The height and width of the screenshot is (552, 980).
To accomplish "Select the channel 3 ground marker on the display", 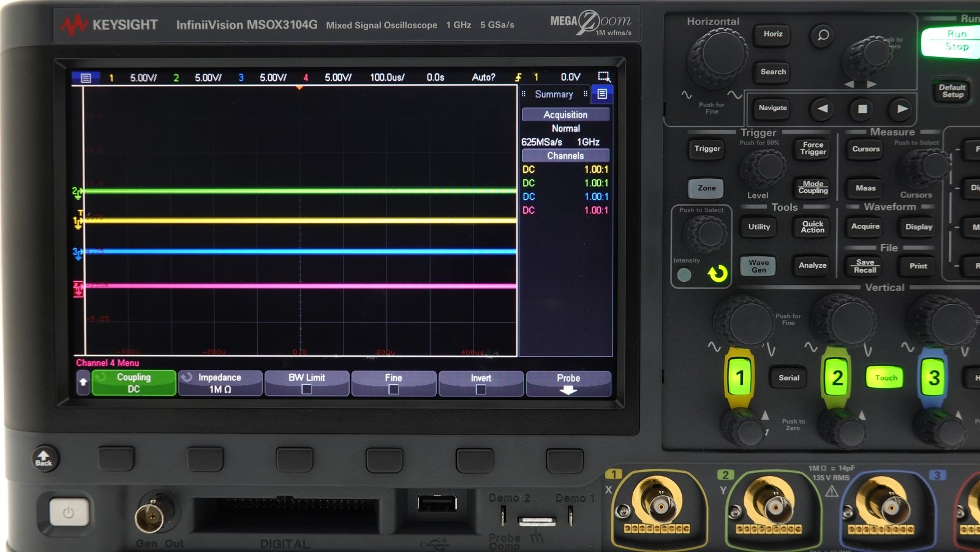I will [x=77, y=252].
